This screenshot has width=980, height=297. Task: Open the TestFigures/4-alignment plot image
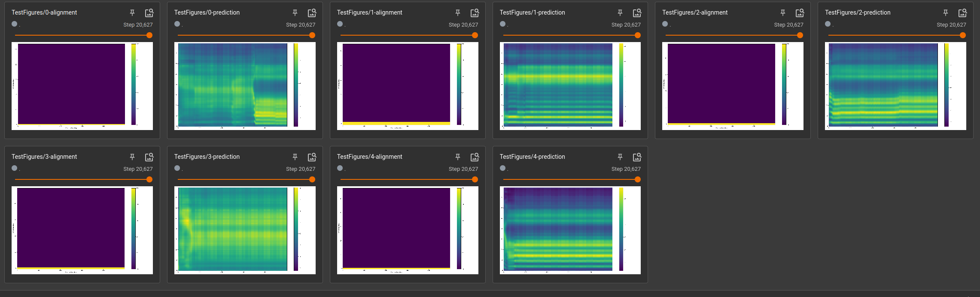(408, 230)
